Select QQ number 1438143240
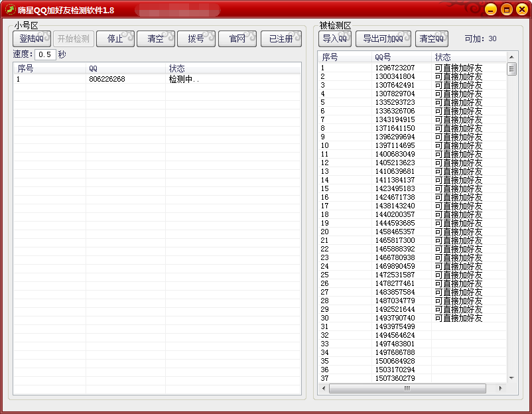 pos(395,206)
